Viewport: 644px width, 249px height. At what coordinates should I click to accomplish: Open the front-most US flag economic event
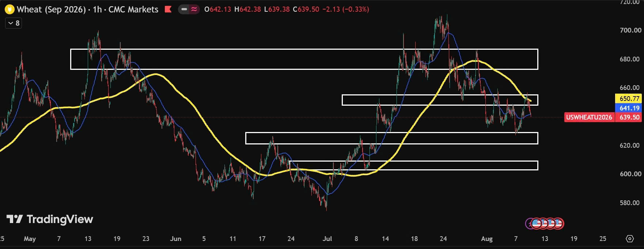[x=536, y=223]
